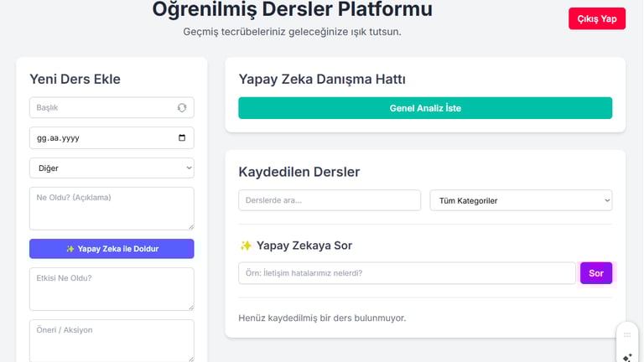The height and width of the screenshot is (362, 644).
Task: Click the resize handle of Ne Oldu textarea
Action: click(x=191, y=227)
